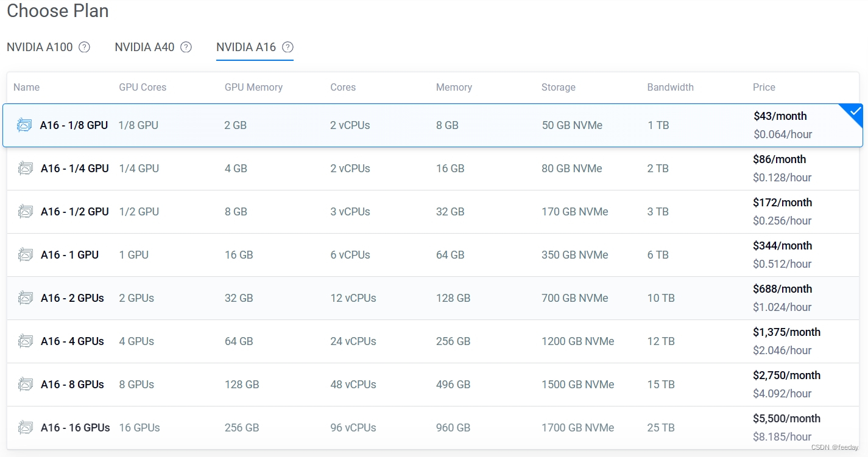Image resolution: width=868 pixels, height=457 pixels.
Task: Click the Name column header
Action: [26, 87]
